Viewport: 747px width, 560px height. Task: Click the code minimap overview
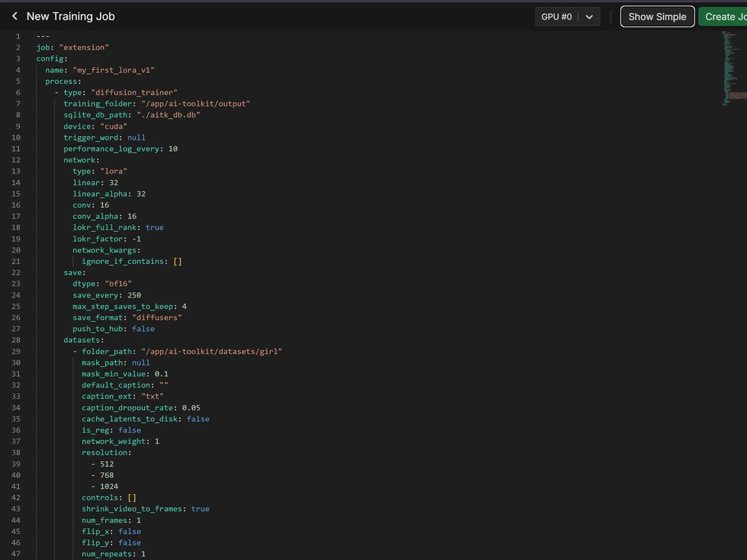(x=735, y=68)
